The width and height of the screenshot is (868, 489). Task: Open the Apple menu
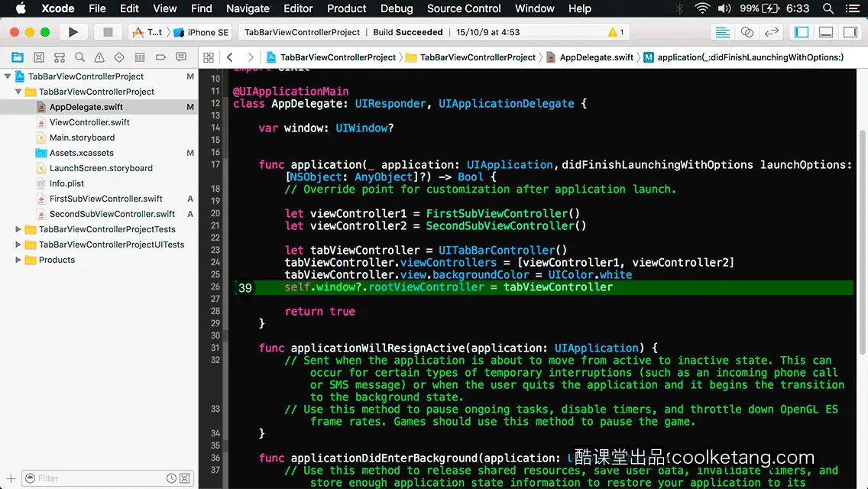21,8
